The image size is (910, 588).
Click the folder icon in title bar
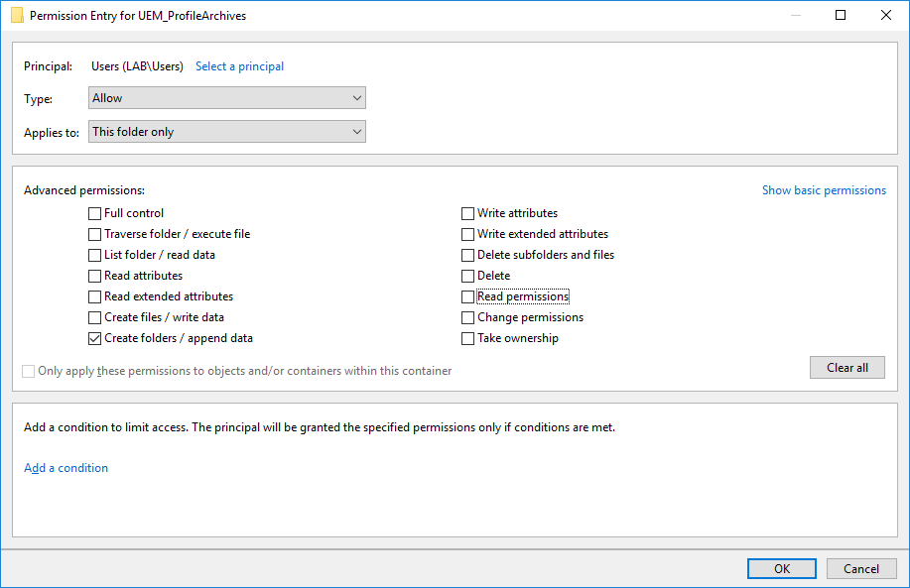click(x=17, y=16)
